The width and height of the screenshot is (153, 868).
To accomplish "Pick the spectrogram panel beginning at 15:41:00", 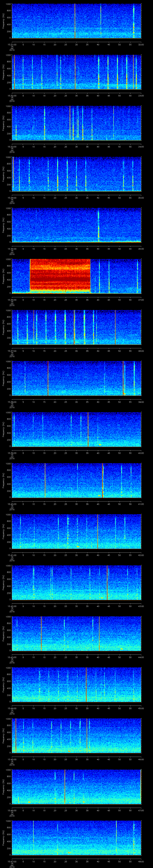I will pyautogui.click(x=77, y=531).
